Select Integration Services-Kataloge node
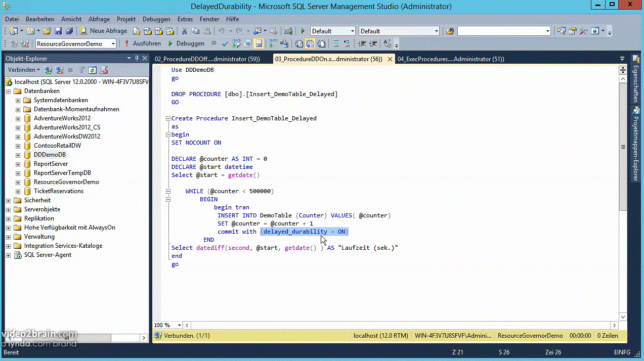Screen dimensions: 644x361 [x=63, y=246]
